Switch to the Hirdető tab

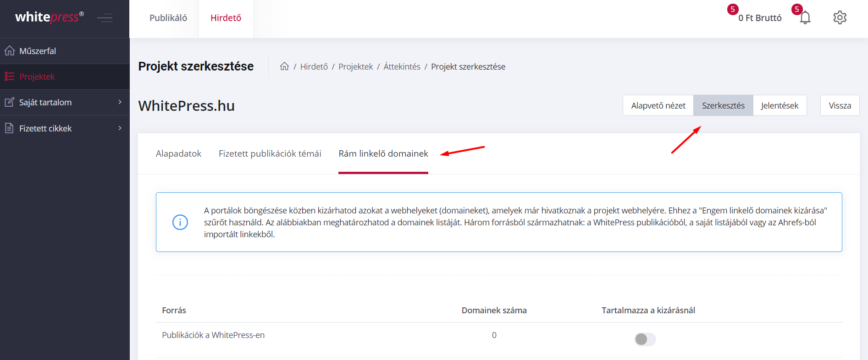226,18
